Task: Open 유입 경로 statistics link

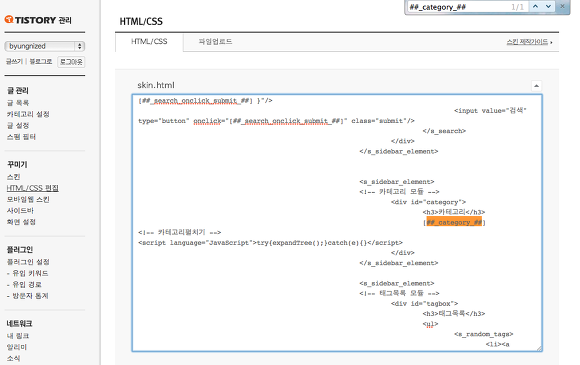Action: [x=27, y=285]
